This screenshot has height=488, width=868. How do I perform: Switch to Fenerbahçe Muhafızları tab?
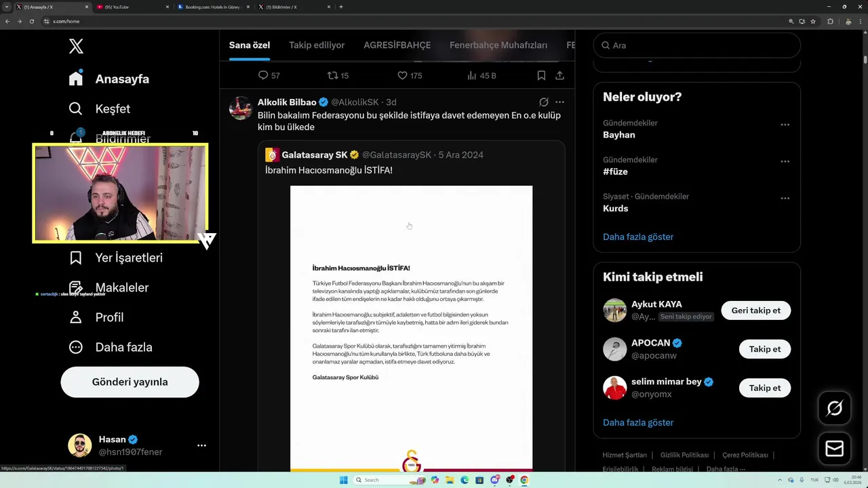[498, 45]
